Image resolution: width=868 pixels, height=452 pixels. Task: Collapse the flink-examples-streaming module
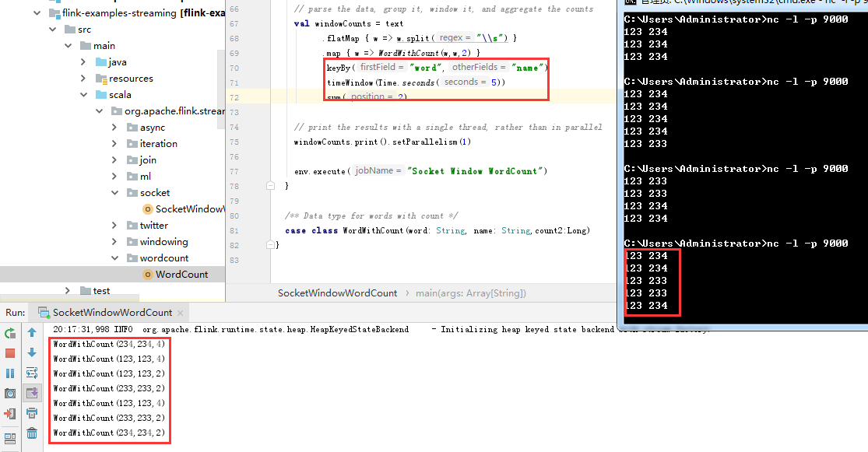37,12
